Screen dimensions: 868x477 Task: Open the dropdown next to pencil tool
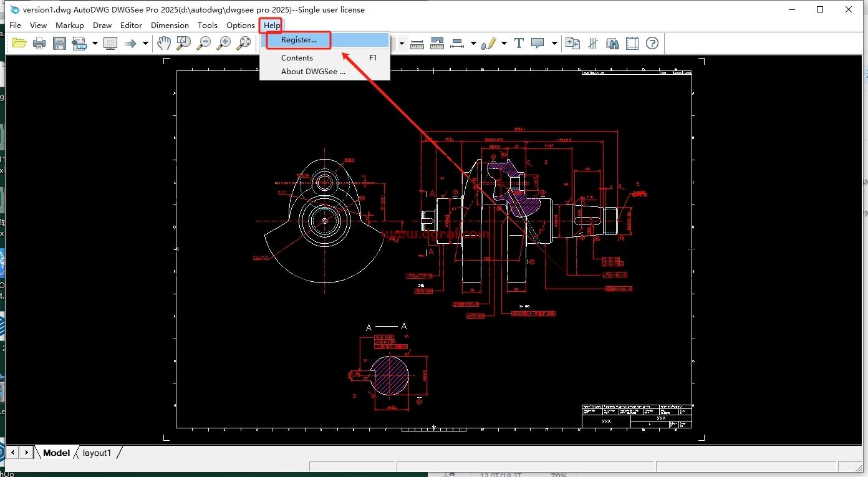click(504, 43)
